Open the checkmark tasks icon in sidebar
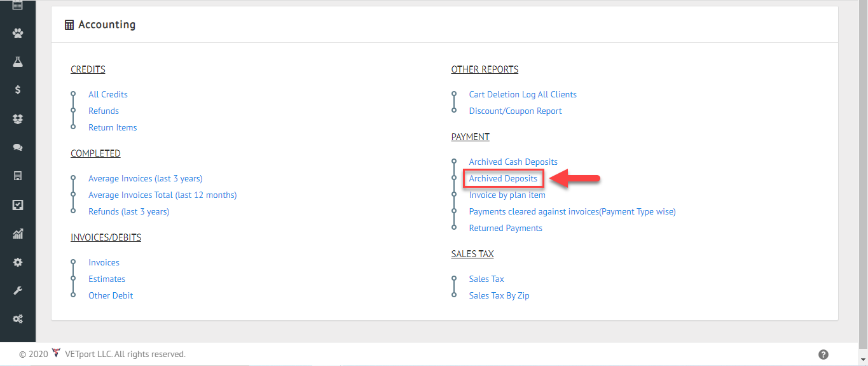The height and width of the screenshot is (366, 868). pyautogui.click(x=18, y=205)
